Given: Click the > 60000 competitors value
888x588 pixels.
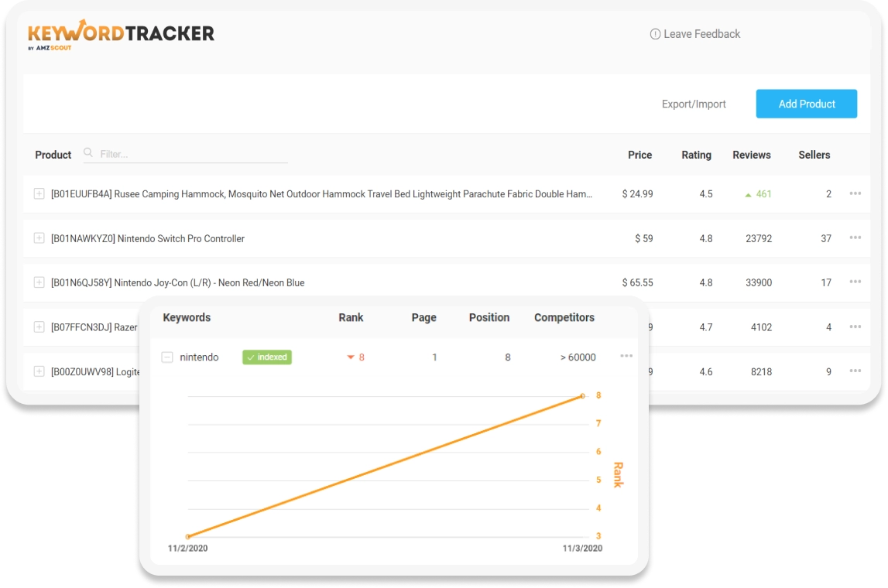Looking at the screenshot, I should tap(578, 357).
